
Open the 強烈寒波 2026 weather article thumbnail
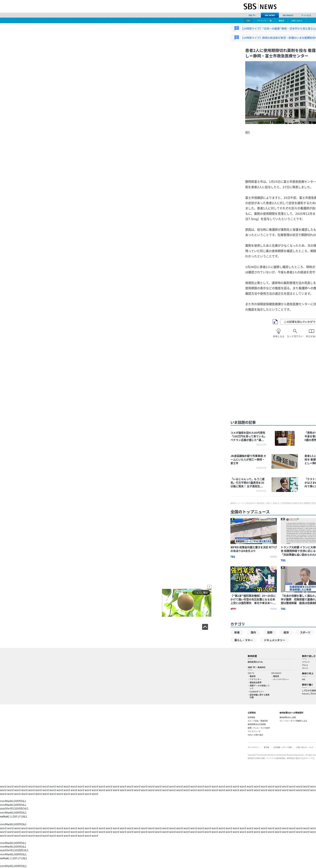coord(253,580)
